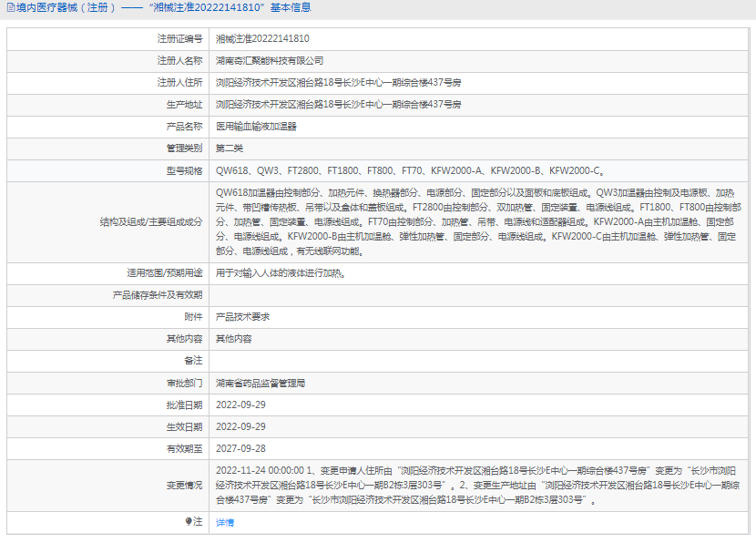Click the 生产地址 label
756x543 pixels.
tap(185, 105)
